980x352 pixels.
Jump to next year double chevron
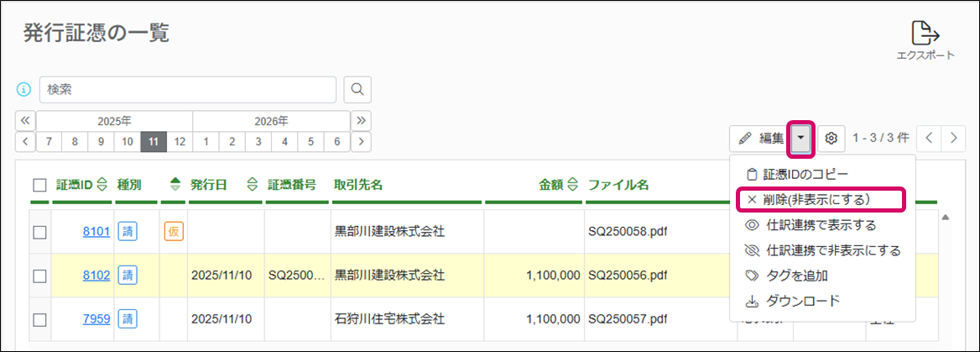(362, 120)
